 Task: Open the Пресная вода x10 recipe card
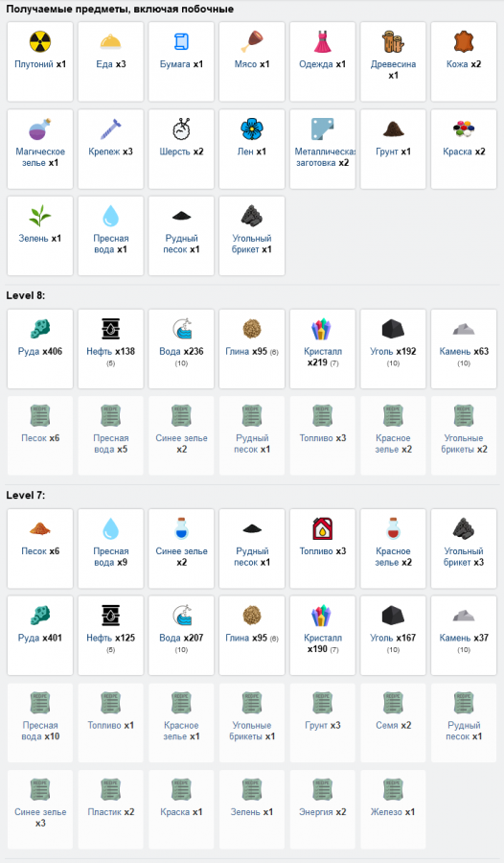click(40, 723)
